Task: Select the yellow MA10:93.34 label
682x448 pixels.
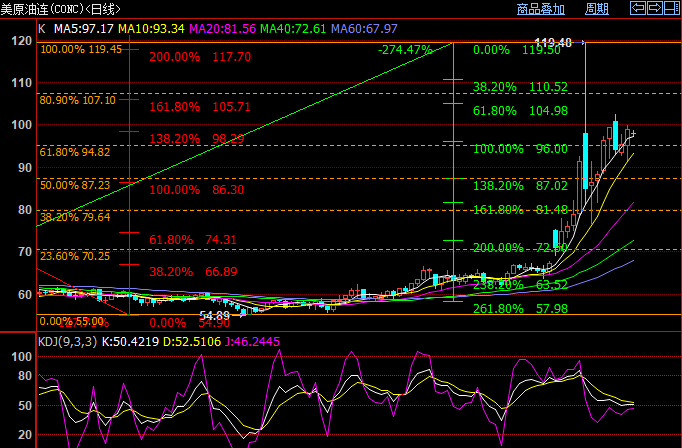Action: pos(151,28)
